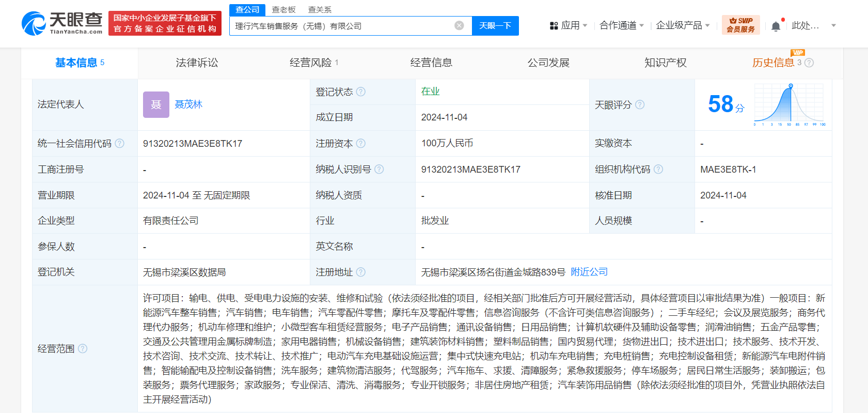868x413 pixels.
Task: Click the 58分 score value
Action: point(726,104)
